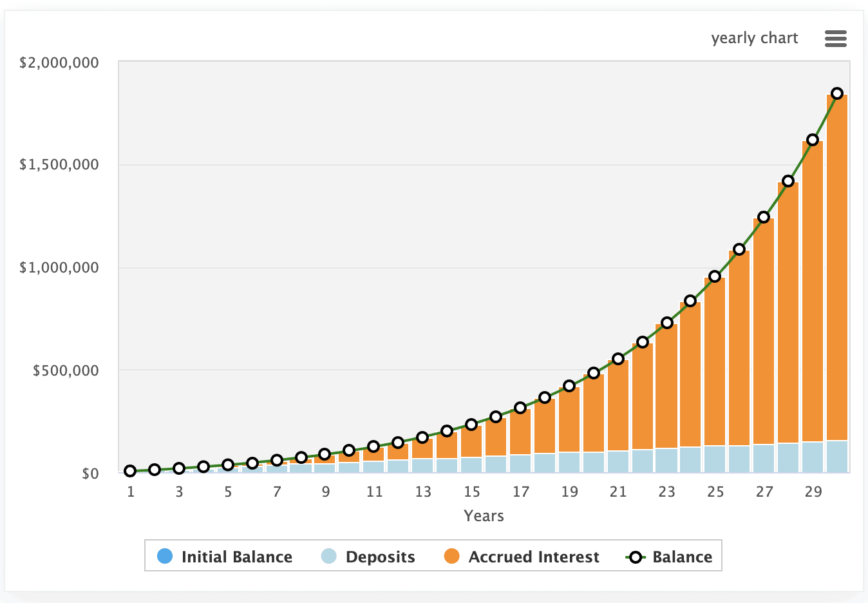Click the year 21 balance data point
The height and width of the screenshot is (603, 868).
tap(618, 359)
